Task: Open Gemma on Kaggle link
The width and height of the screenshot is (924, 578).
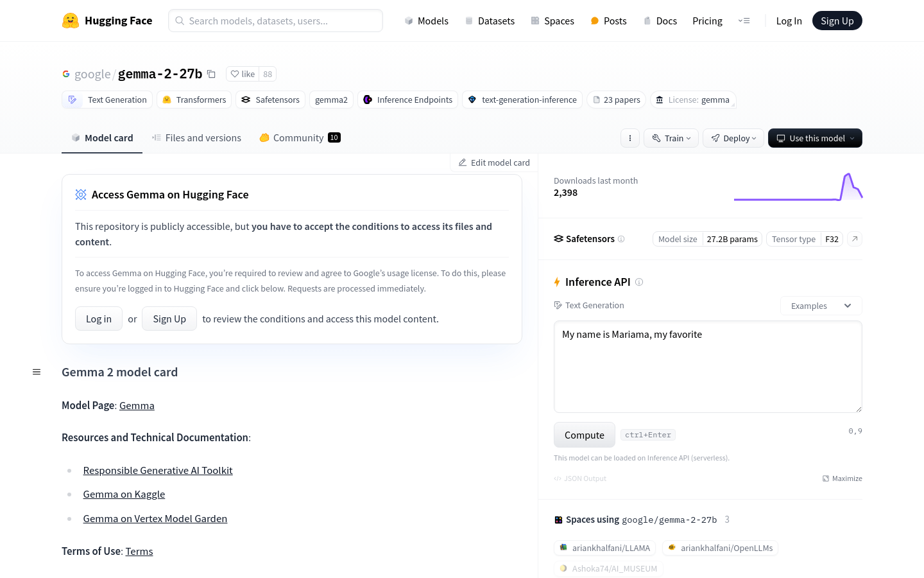Action: point(124,494)
